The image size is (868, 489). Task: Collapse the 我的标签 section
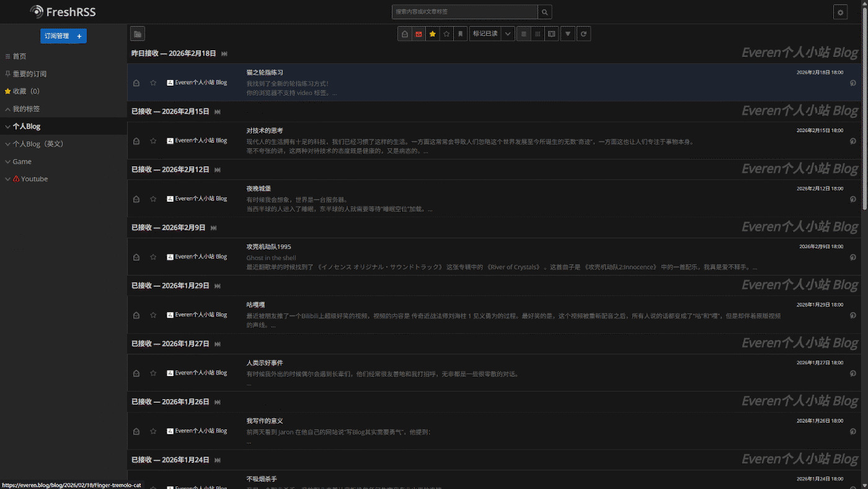[7, 109]
